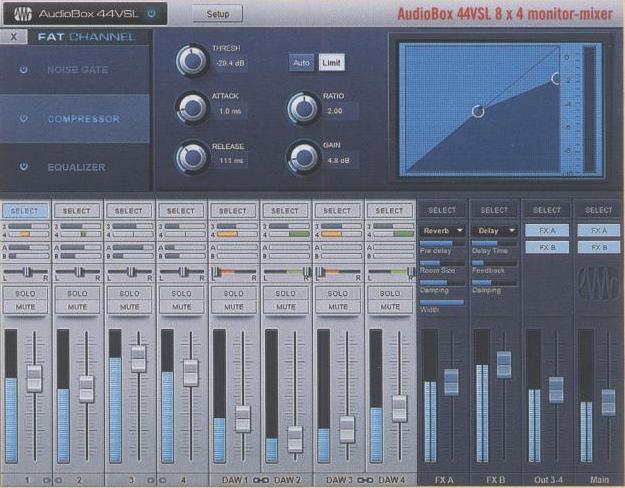Click the stereo link icon between DAW 1 and DAW 2
The width and height of the screenshot is (625, 488).
(x=261, y=480)
